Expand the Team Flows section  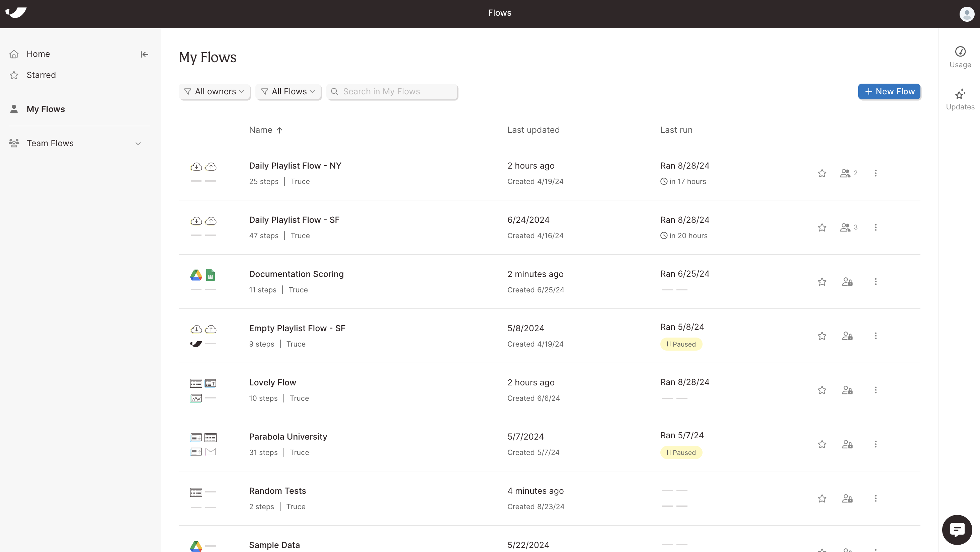coord(138,143)
